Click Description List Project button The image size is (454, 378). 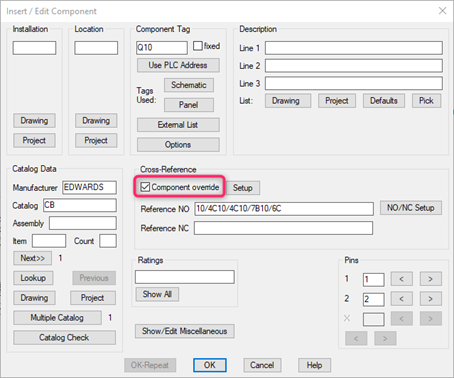pos(337,101)
